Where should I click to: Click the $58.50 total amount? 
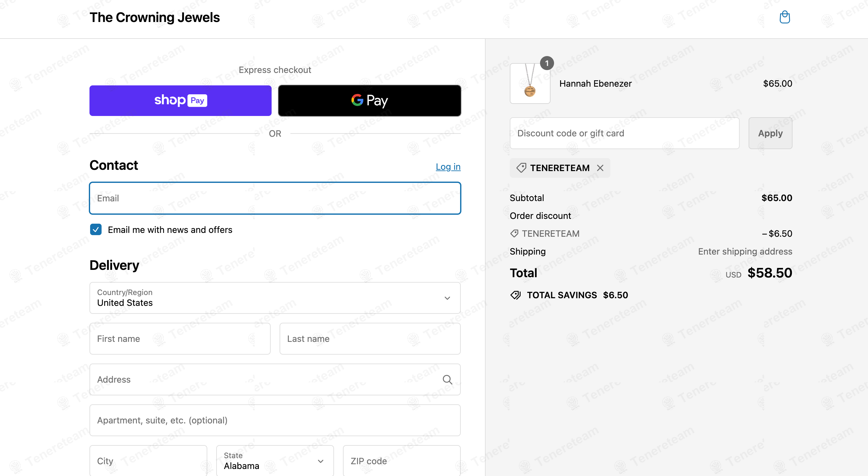pyautogui.click(x=770, y=273)
